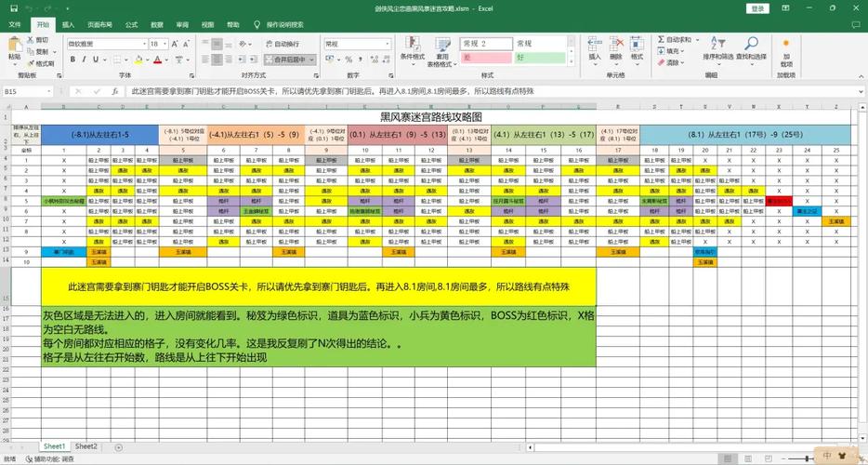The width and height of the screenshot is (868, 465).
Task: Click Merge and Center (合并后居中) button
Action: pos(290,60)
